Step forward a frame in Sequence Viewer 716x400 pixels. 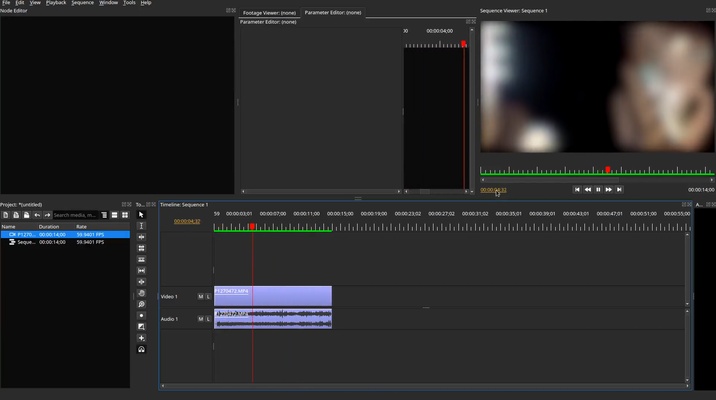coord(609,189)
